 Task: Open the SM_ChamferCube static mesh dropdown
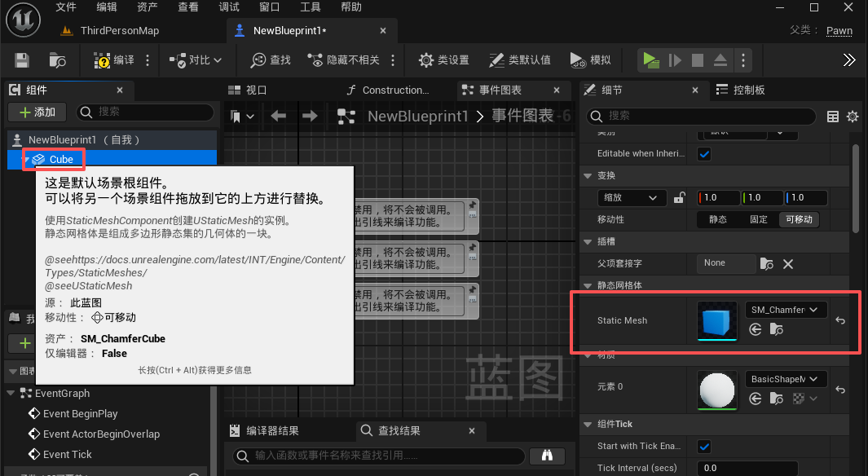(x=786, y=310)
